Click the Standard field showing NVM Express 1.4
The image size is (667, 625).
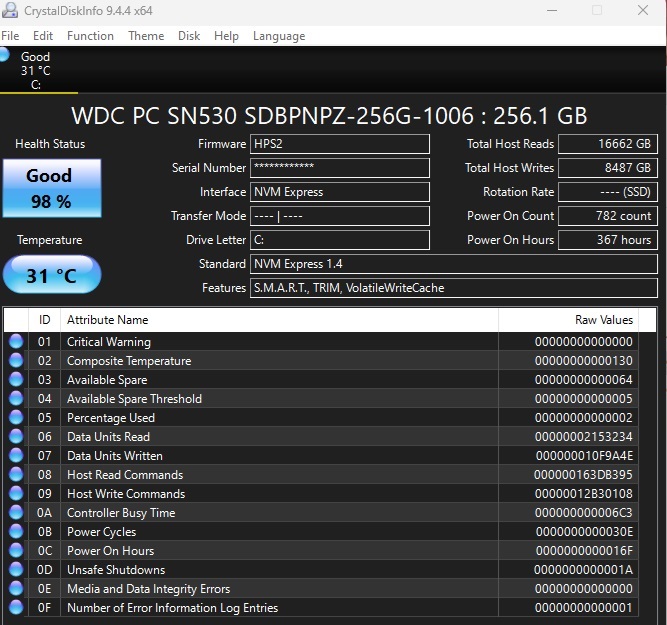tap(453, 264)
